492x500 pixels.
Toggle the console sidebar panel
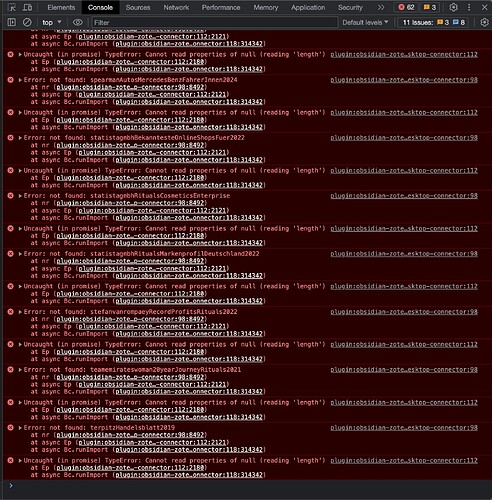pyautogui.click(x=12, y=22)
